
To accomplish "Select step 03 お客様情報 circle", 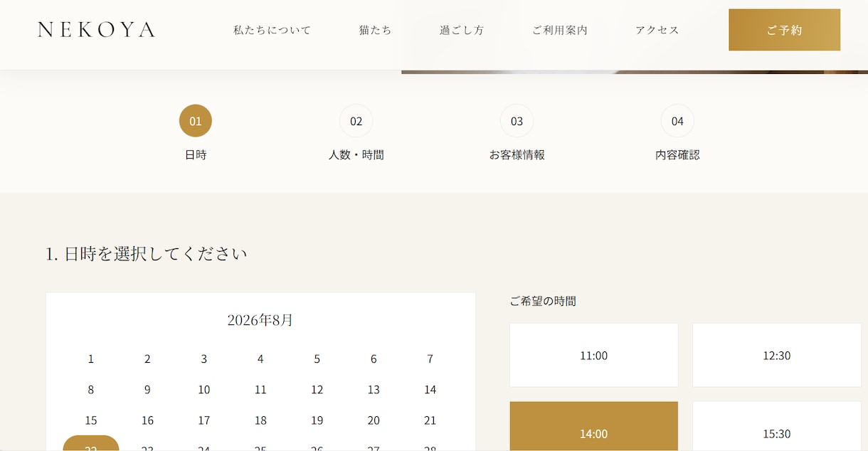I will [517, 121].
